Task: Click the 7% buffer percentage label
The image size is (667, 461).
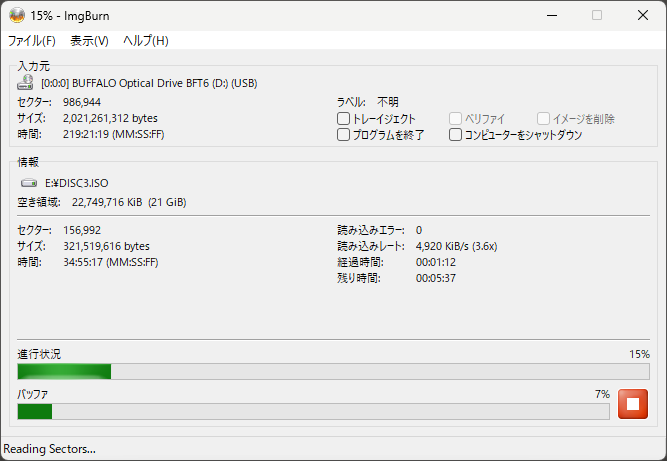Action: coord(602,394)
